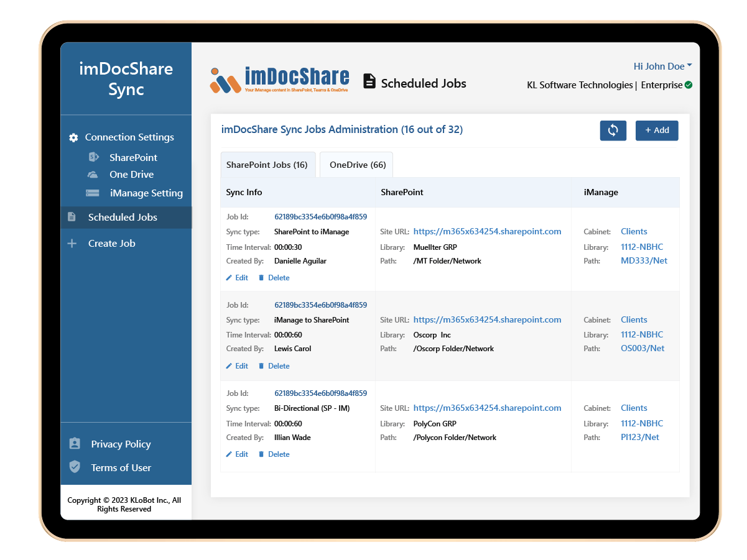The width and height of the screenshot is (747, 560).
Task: Edit the SharePoint to iManage job
Action: point(237,278)
